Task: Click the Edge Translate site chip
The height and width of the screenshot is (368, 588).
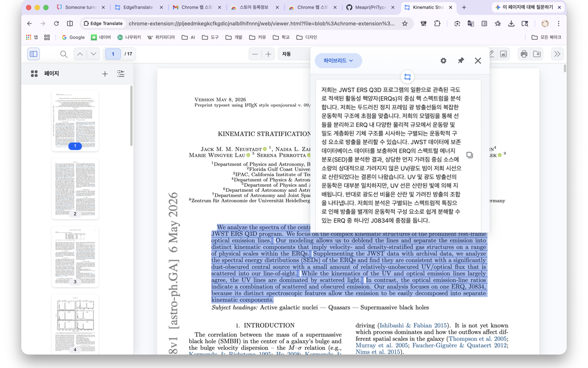Action: click(x=103, y=23)
